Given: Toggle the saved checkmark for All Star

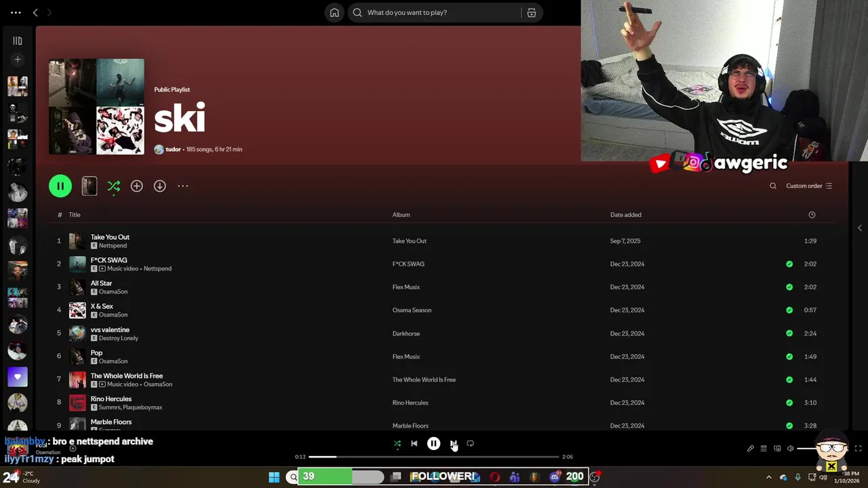Looking at the screenshot, I should coord(789,287).
